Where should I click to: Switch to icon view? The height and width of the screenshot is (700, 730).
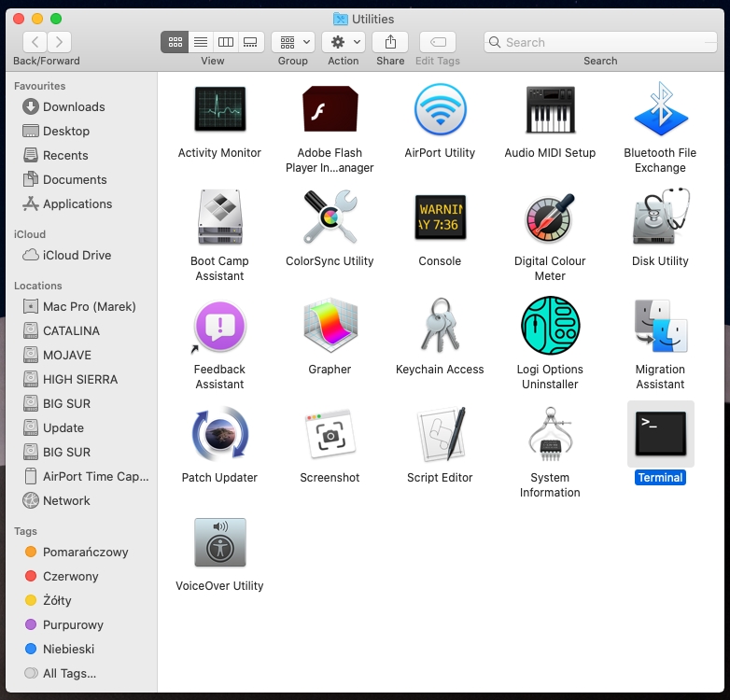[175, 42]
